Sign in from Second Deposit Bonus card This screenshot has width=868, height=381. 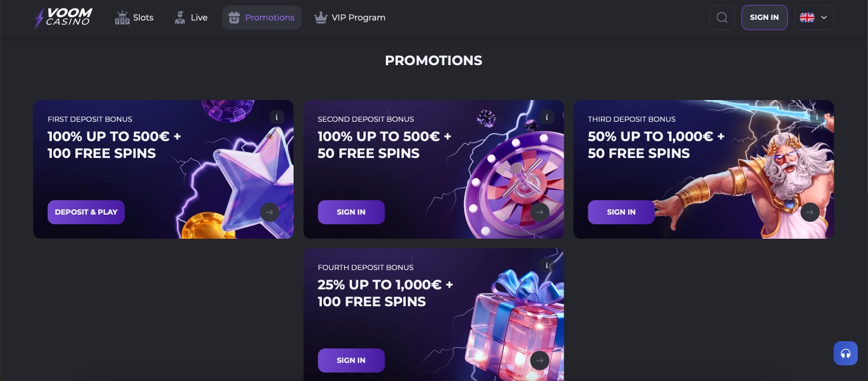tap(351, 212)
